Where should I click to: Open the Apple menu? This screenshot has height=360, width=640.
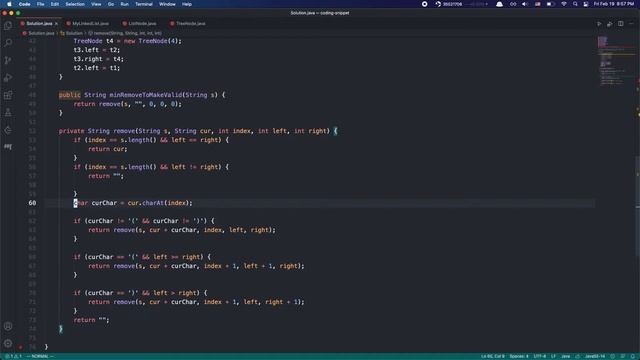(9, 4)
